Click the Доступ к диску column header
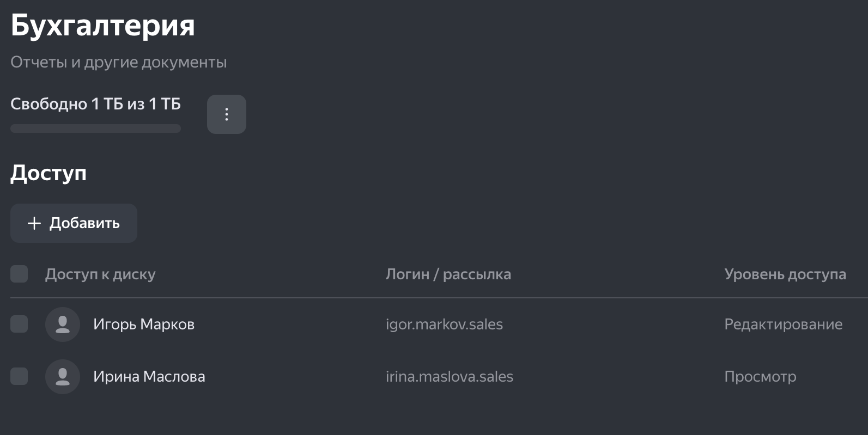 [100, 274]
